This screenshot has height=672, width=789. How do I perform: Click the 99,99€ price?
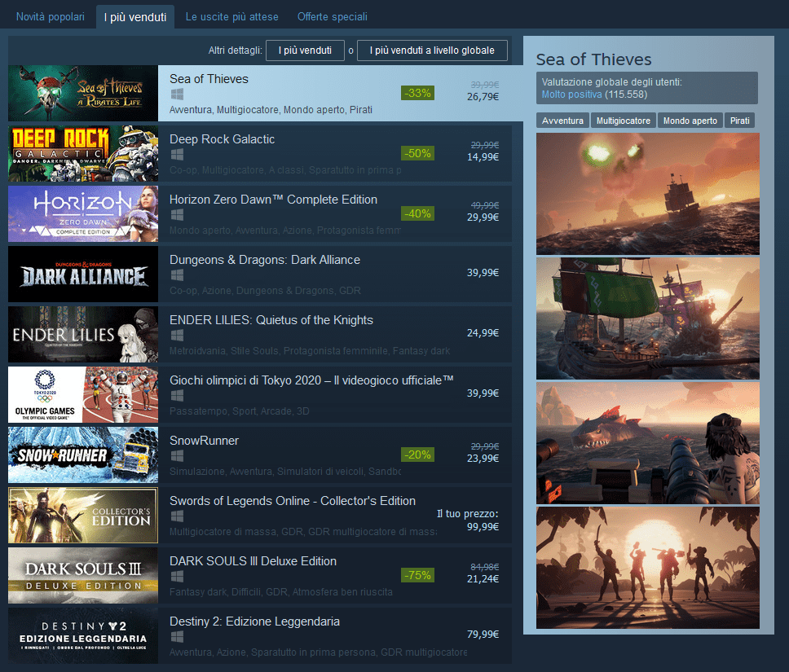483,527
